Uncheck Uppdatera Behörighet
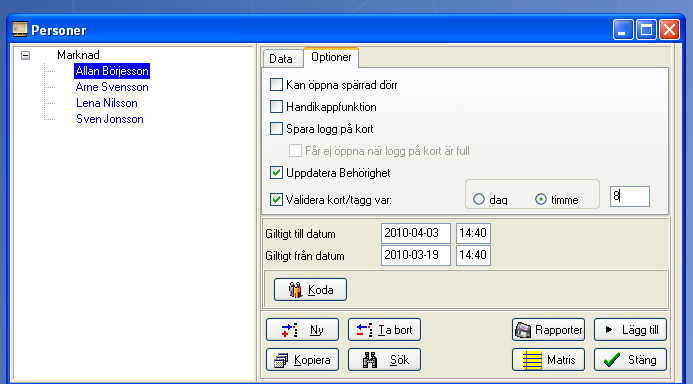The height and width of the screenshot is (384, 693). 276,172
